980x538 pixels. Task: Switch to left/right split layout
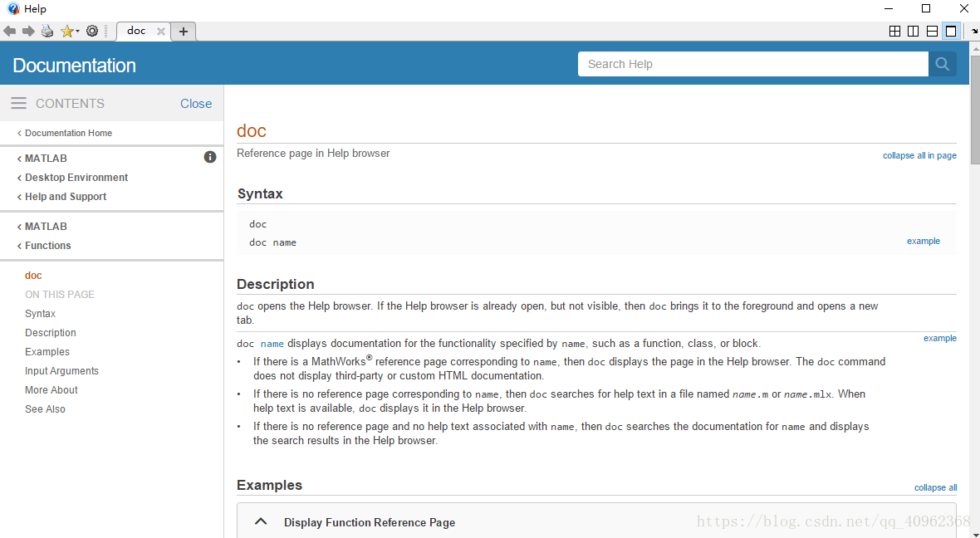(x=913, y=32)
